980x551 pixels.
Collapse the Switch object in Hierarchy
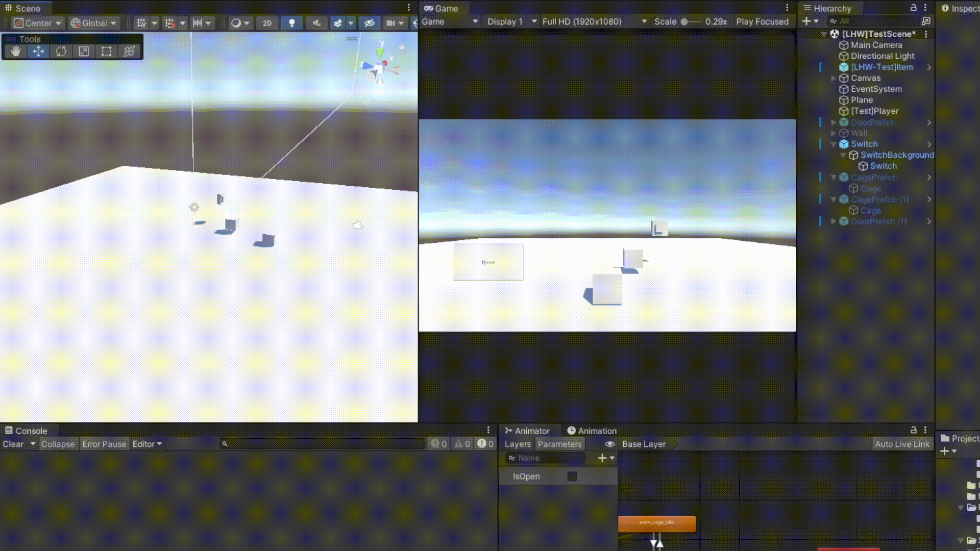[x=834, y=144]
